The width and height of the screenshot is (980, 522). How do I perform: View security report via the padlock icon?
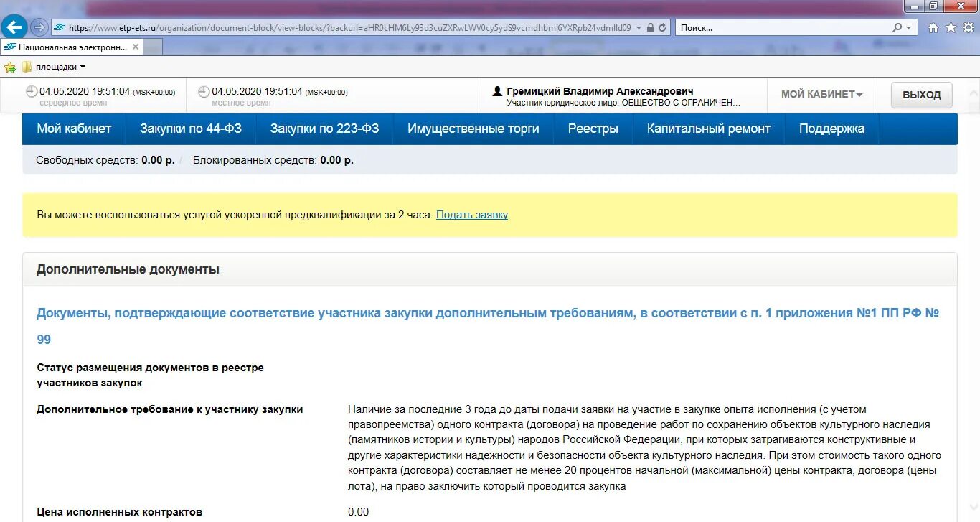point(650,28)
